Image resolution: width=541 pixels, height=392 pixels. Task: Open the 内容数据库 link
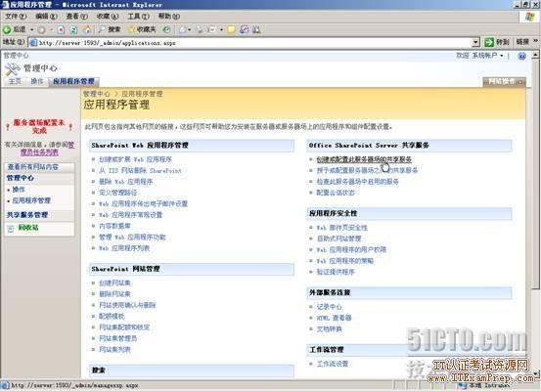coord(114,226)
